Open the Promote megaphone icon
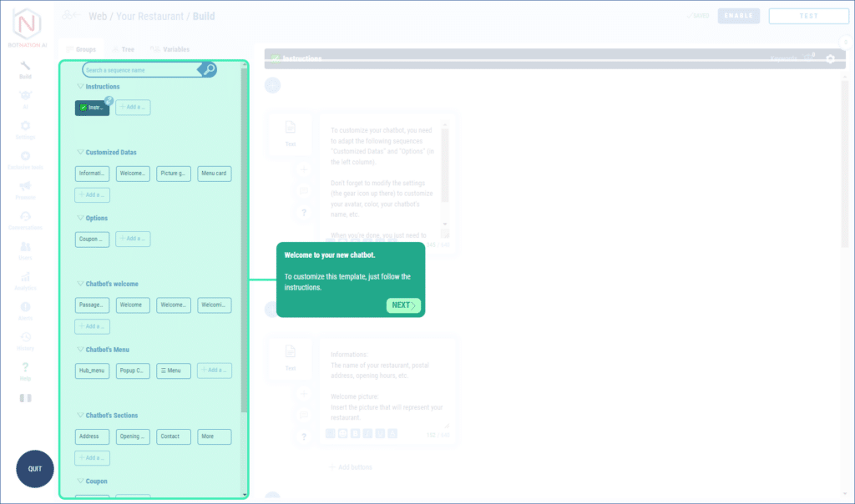The height and width of the screenshot is (504, 855). pos(25,187)
